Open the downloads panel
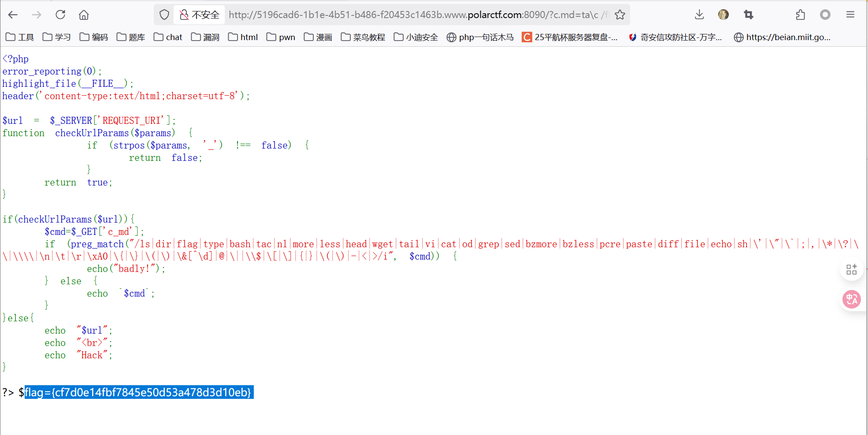Image resolution: width=868 pixels, height=435 pixels. coord(699,15)
